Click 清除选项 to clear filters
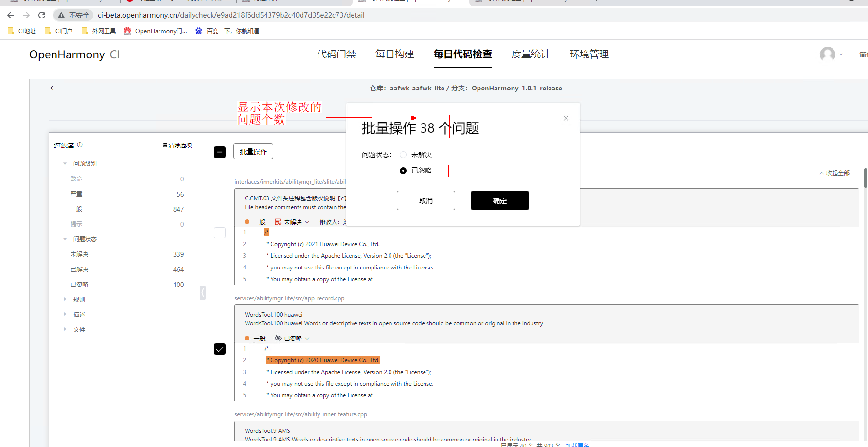This screenshot has width=868, height=447. [x=177, y=145]
